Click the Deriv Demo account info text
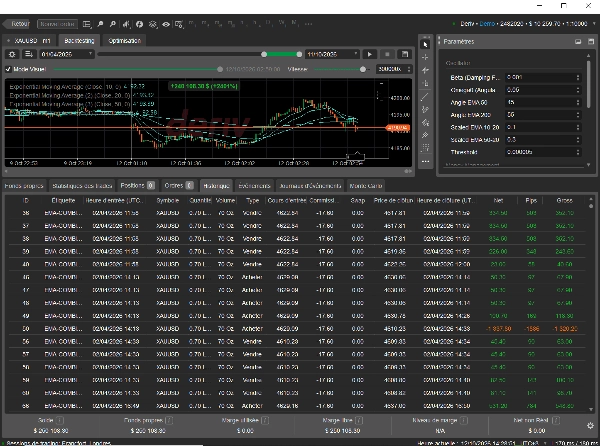Viewport: 600px width, 446px height. (523, 24)
